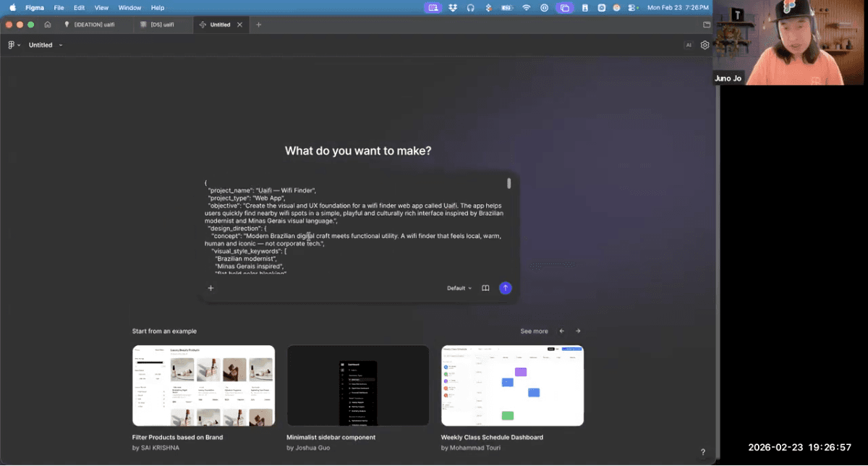The width and height of the screenshot is (868, 466).
Task: Click the panel icon at far right of tab bar
Action: point(706,24)
